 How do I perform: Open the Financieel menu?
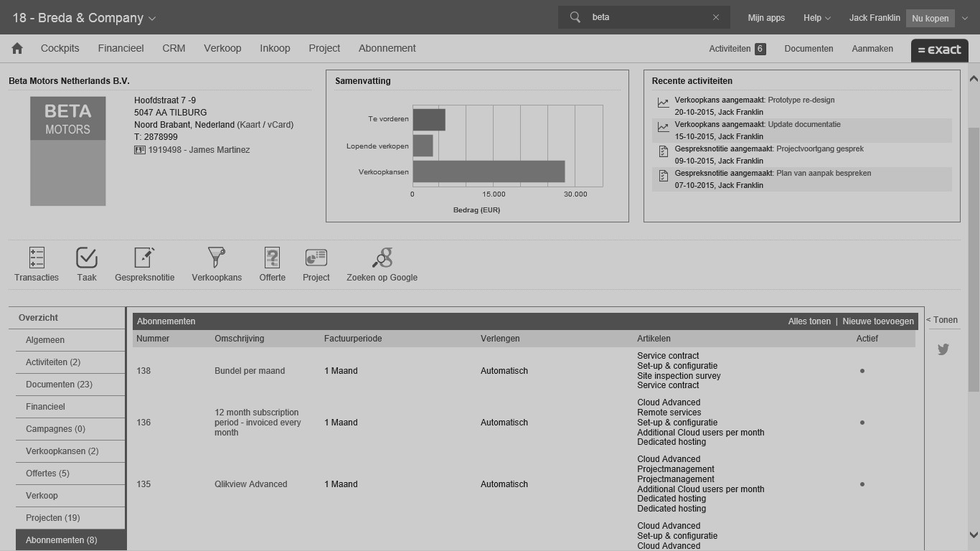click(x=121, y=48)
